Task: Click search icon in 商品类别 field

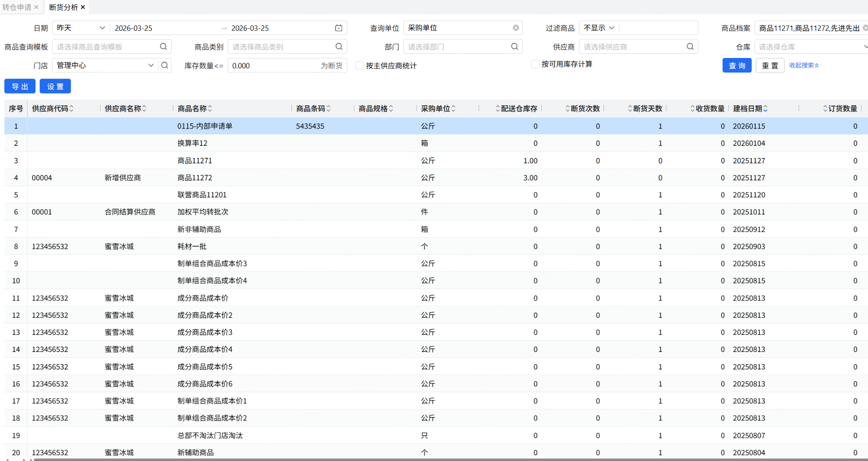Action: (339, 46)
